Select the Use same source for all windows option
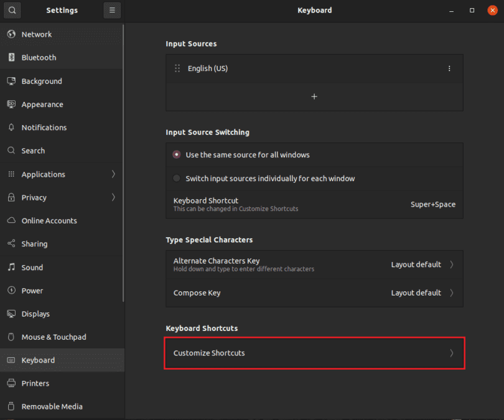Screen dimensions: 504x420 (177, 154)
